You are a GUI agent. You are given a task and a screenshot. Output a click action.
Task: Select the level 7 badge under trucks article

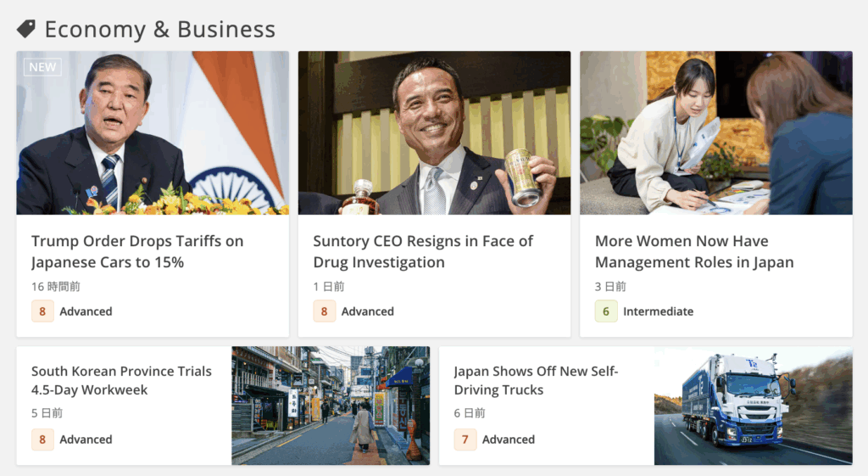pos(465,440)
